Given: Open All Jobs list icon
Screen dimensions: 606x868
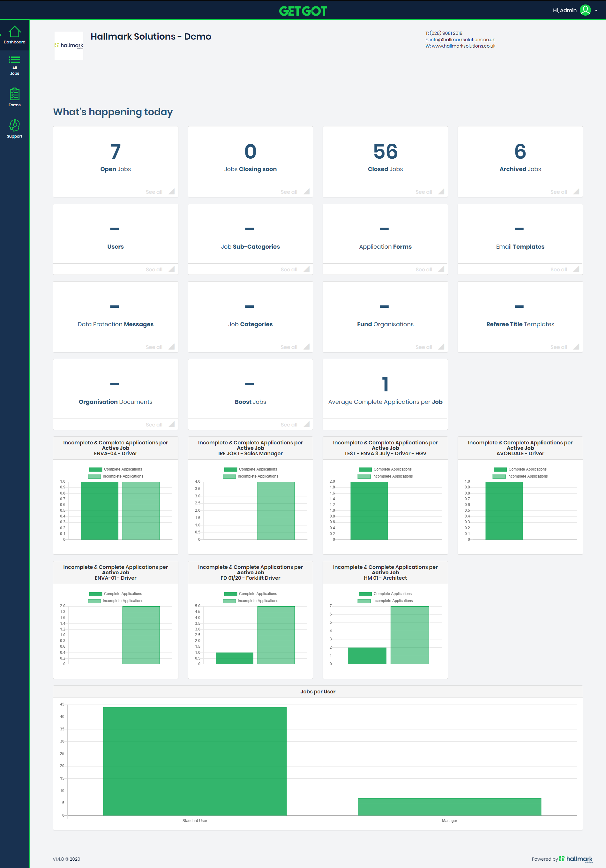Looking at the screenshot, I should click(x=14, y=60).
